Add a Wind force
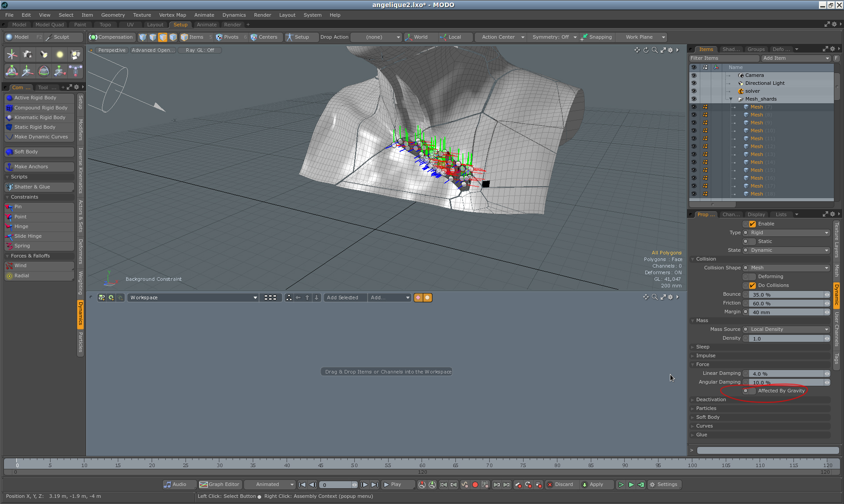Screen dimensions: 844x504 pos(39,265)
